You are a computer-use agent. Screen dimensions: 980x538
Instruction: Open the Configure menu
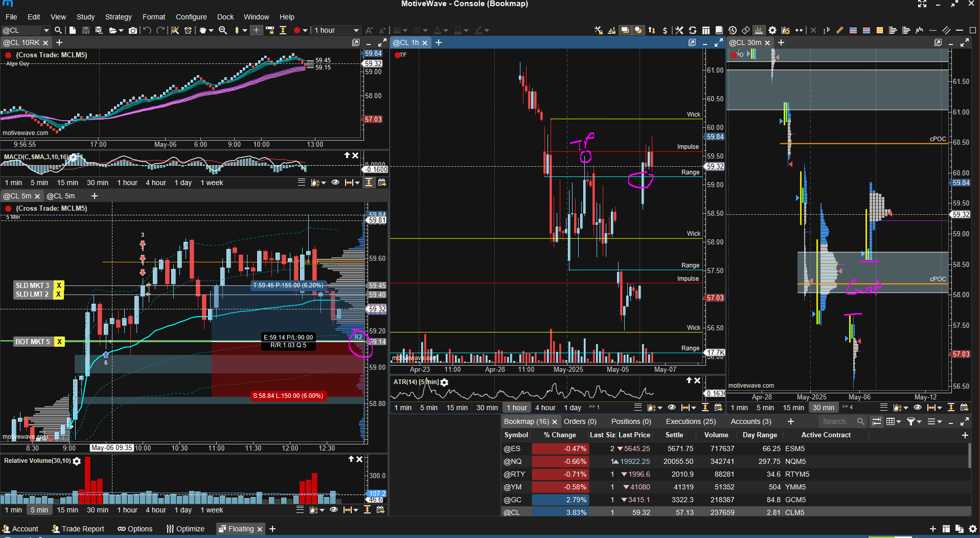[191, 17]
